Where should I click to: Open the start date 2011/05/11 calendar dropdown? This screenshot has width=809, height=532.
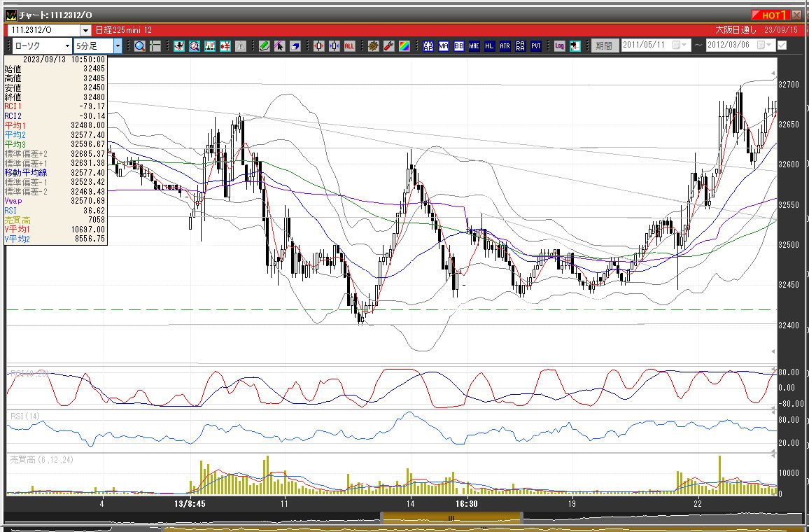680,45
